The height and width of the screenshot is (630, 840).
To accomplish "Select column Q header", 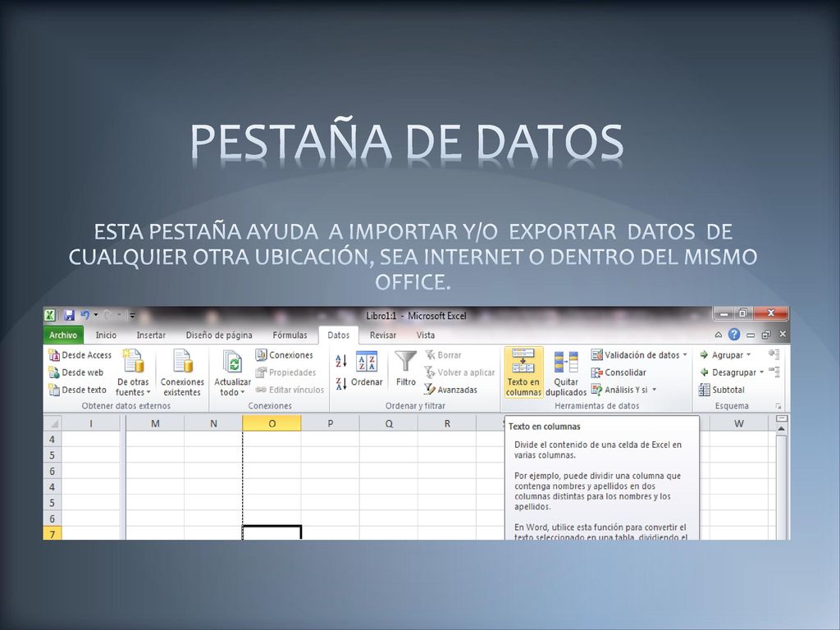I will click(388, 424).
